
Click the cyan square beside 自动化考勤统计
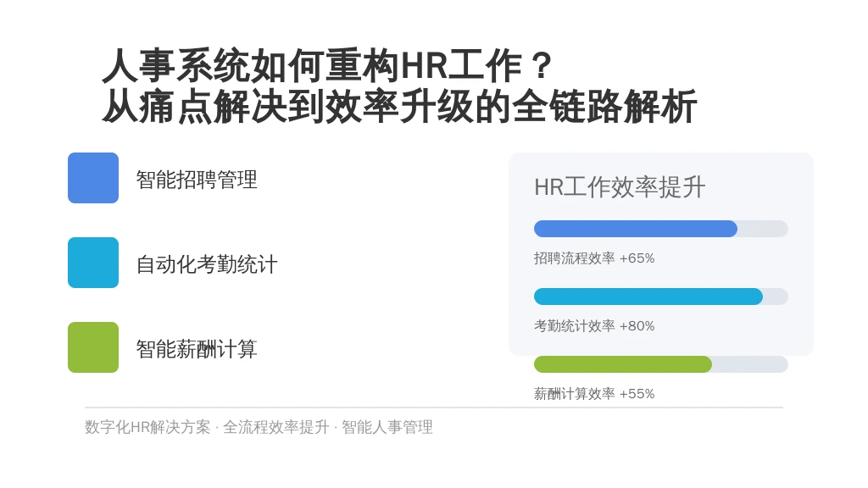tap(93, 263)
